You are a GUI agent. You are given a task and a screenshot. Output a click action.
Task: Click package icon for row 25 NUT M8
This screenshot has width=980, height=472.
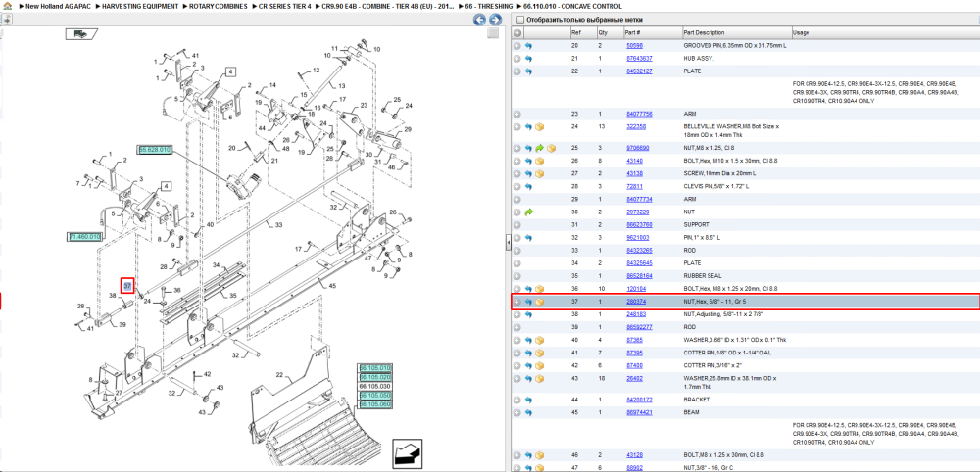551,149
